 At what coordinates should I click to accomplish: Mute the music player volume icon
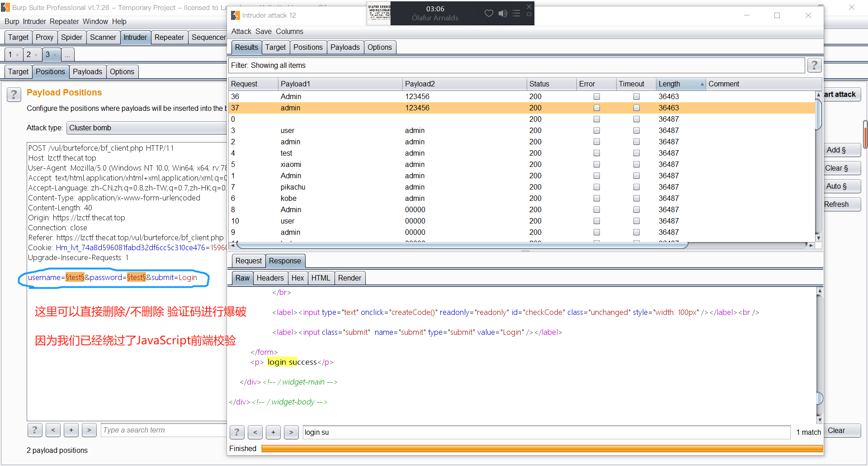[502, 14]
